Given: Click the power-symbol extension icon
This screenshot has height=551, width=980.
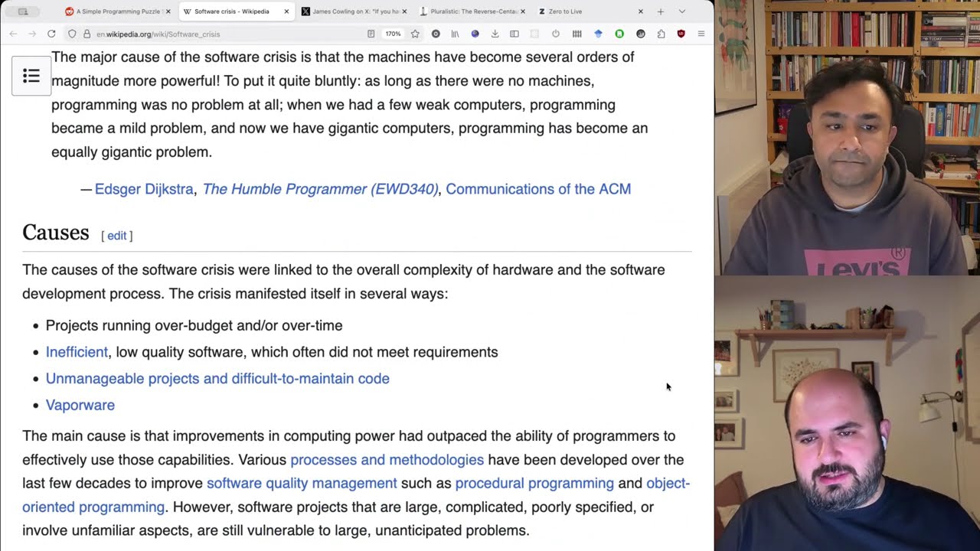Looking at the screenshot, I should pos(556,34).
